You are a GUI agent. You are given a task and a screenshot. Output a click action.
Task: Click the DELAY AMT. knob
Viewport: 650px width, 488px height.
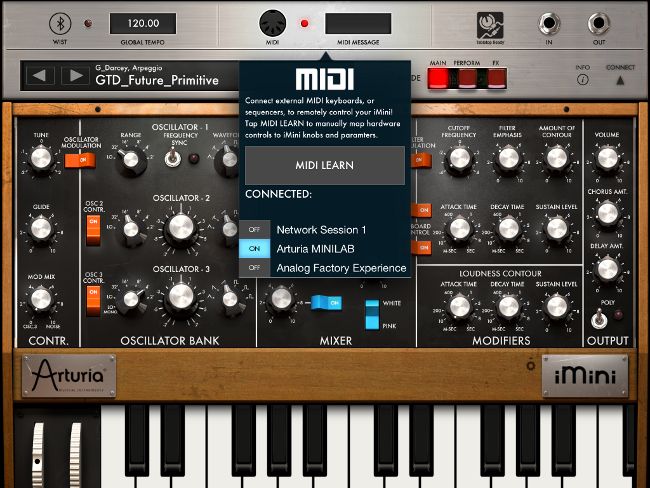(607, 269)
